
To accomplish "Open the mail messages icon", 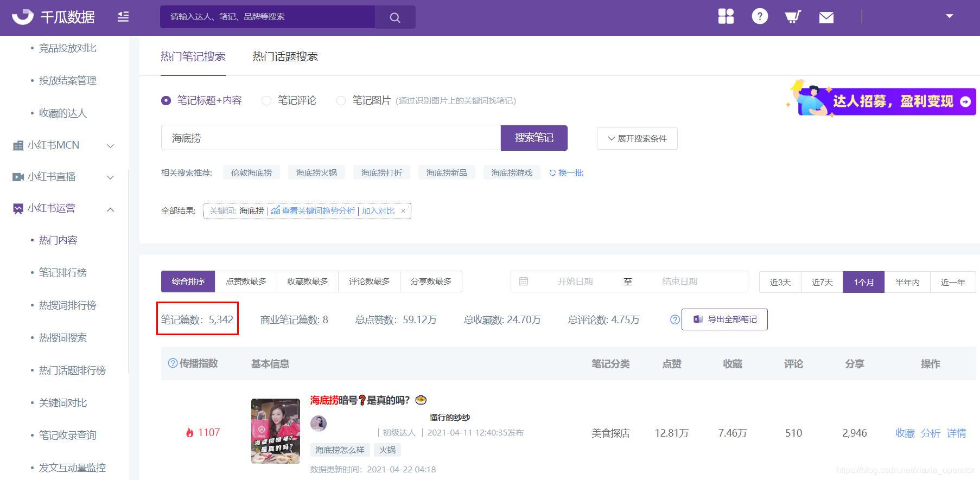I will 826,17.
